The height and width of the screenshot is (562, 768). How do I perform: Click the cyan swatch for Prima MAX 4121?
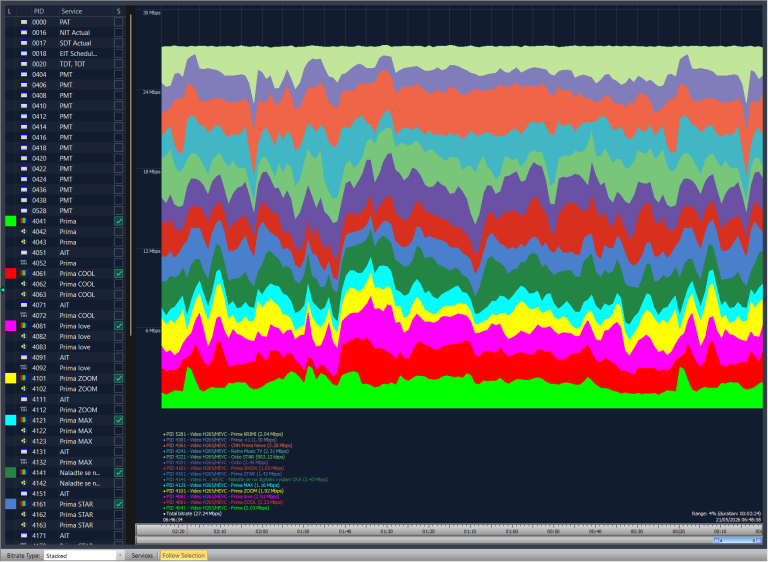coord(10,420)
